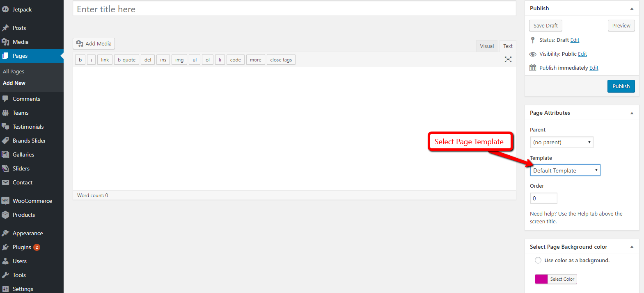Viewport: 644px width, 293px height.
Task: Open the Jetpack sidebar icon
Action: pos(5,9)
